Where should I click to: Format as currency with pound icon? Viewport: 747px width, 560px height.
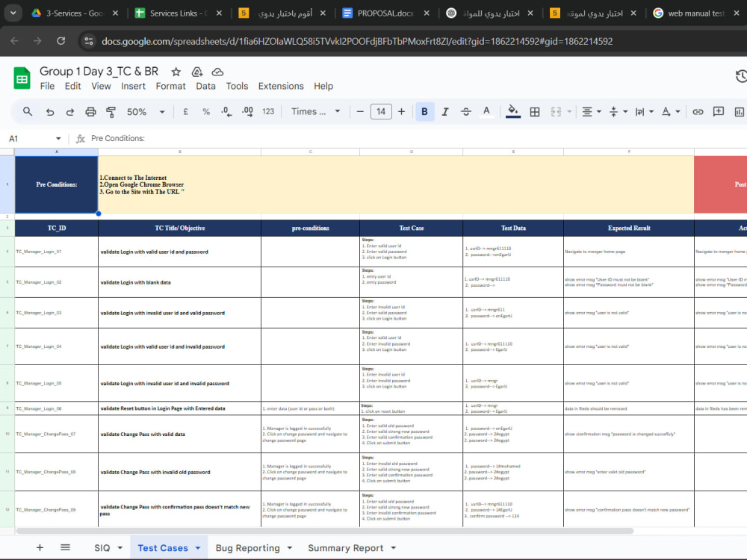pos(185,111)
